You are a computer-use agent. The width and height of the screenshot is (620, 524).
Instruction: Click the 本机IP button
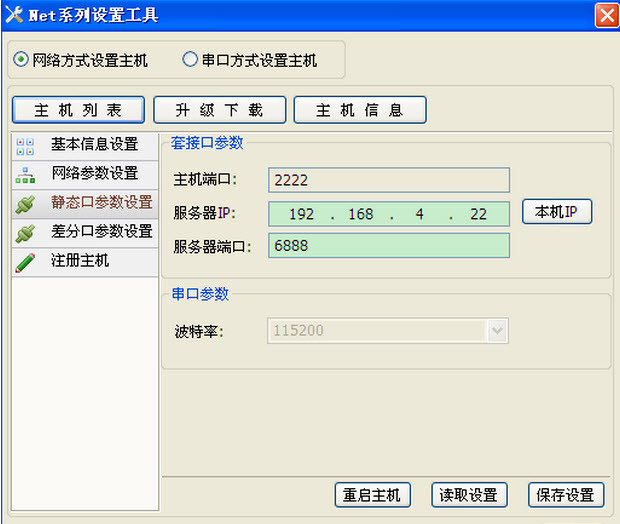[557, 212]
